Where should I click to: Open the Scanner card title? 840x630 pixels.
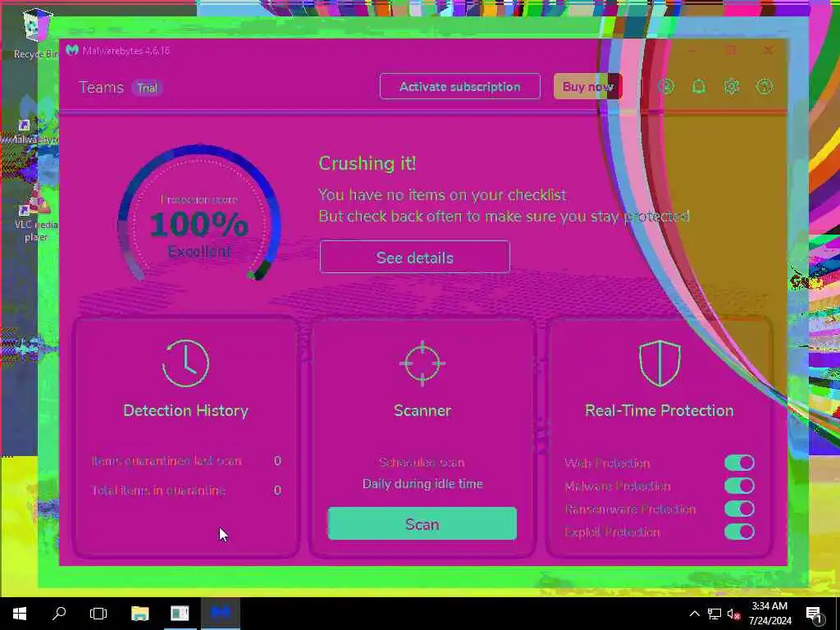(422, 411)
